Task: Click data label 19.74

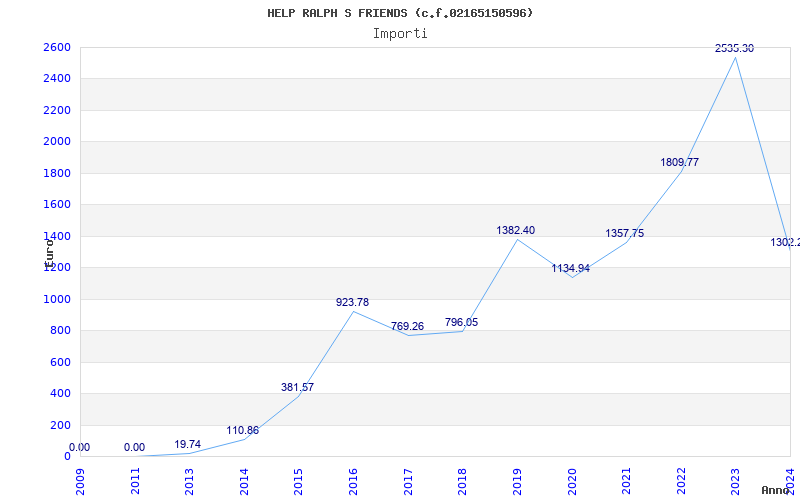Action: [x=188, y=444]
